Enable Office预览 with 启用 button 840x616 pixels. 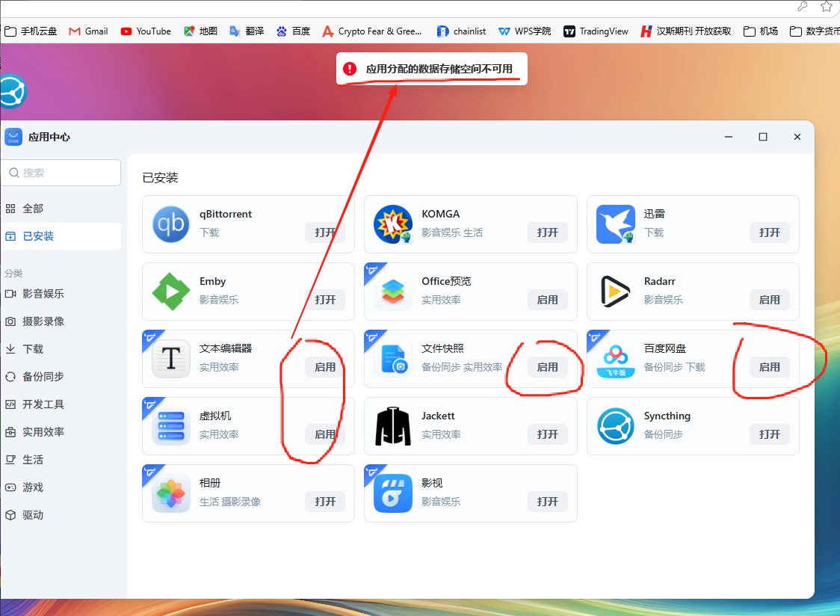coord(548,300)
